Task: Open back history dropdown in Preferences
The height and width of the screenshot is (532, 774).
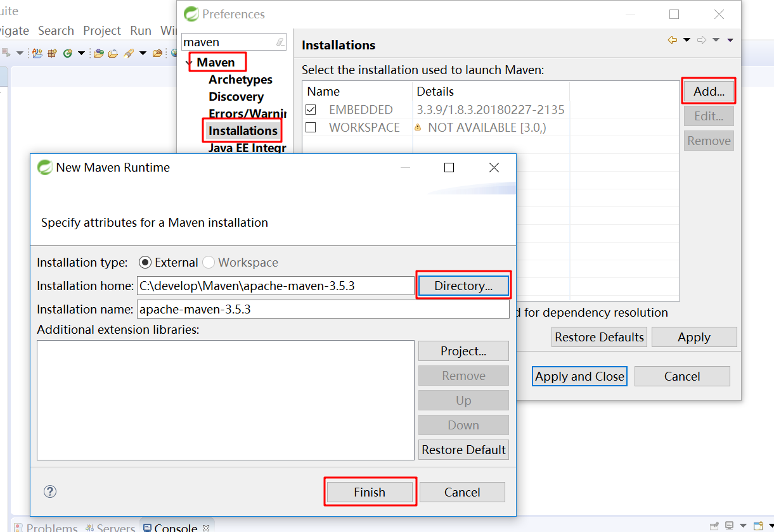Action: (x=687, y=41)
